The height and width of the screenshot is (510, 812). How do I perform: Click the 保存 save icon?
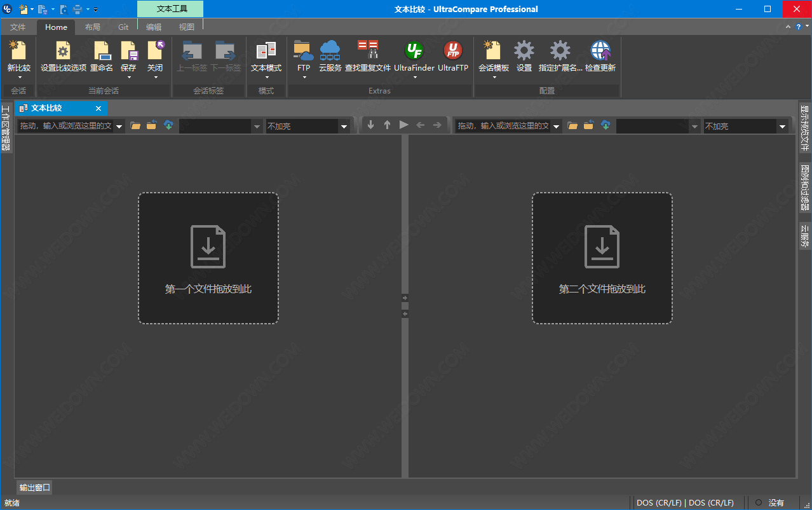tap(128, 50)
